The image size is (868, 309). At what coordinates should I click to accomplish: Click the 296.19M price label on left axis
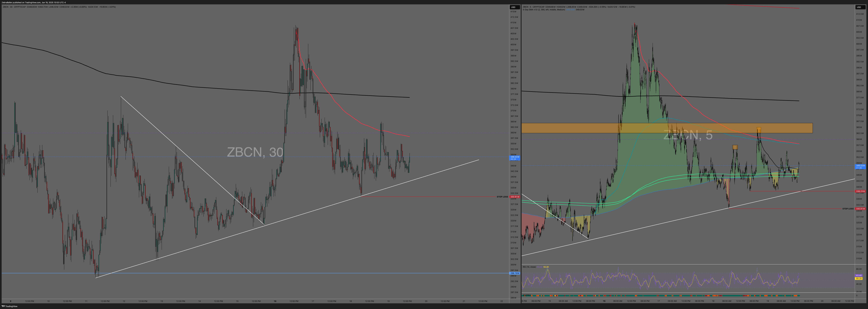(x=515, y=273)
